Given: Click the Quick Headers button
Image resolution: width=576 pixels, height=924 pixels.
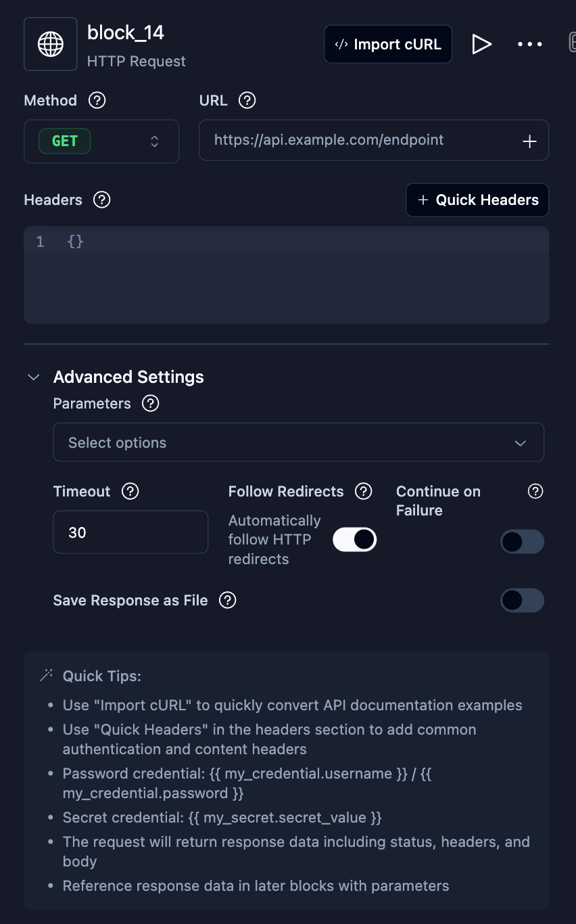Looking at the screenshot, I should (x=477, y=200).
